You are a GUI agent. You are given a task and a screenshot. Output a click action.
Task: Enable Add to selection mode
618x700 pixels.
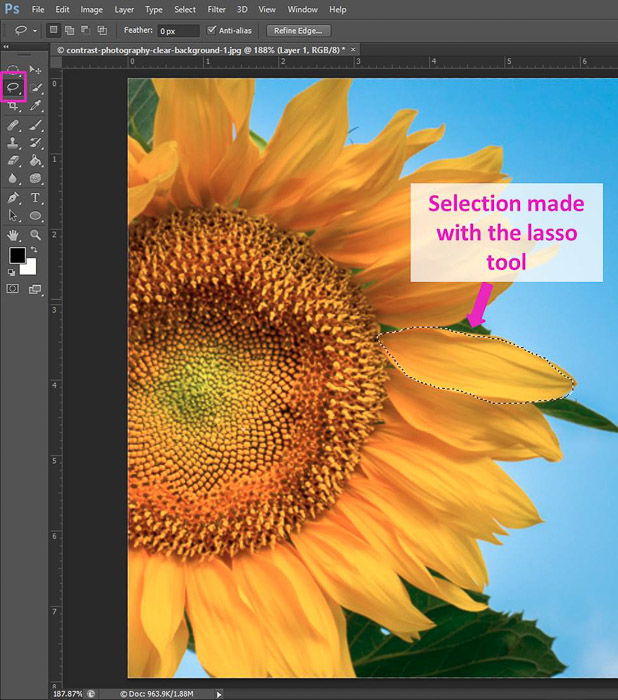70,30
